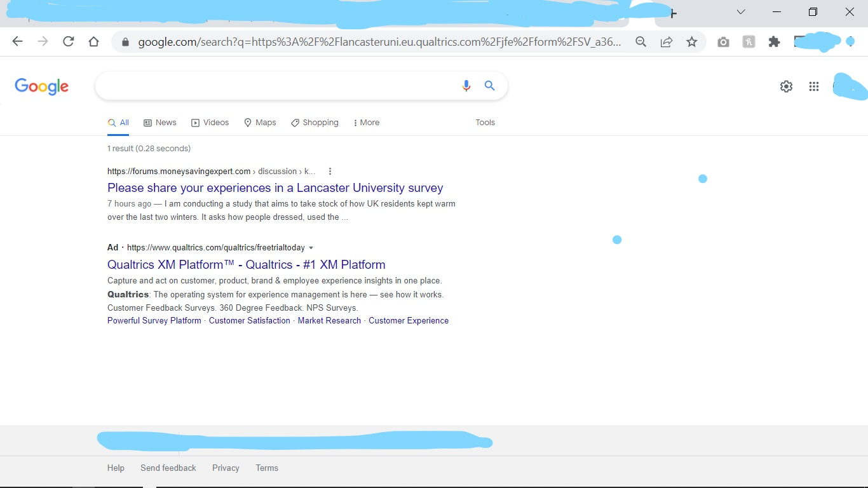Click the Help footer link
The height and width of the screenshot is (488, 868).
pos(116,468)
